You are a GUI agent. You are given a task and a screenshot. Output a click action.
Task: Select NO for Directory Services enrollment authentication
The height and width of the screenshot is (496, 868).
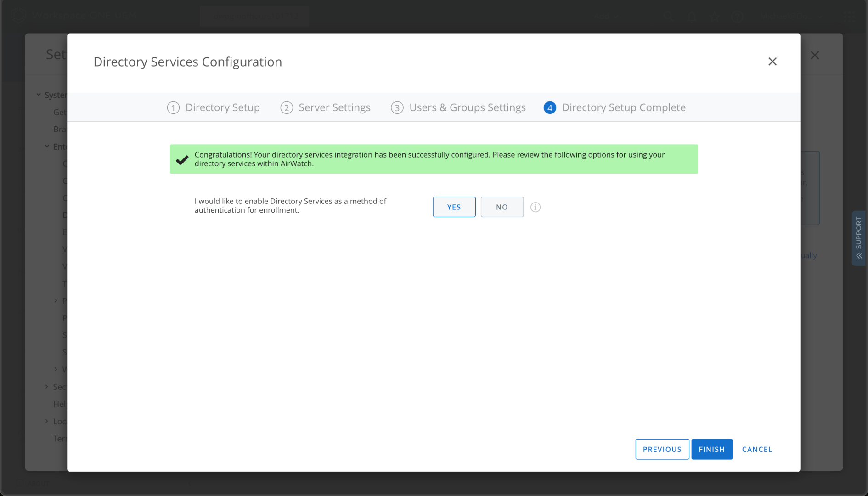502,207
